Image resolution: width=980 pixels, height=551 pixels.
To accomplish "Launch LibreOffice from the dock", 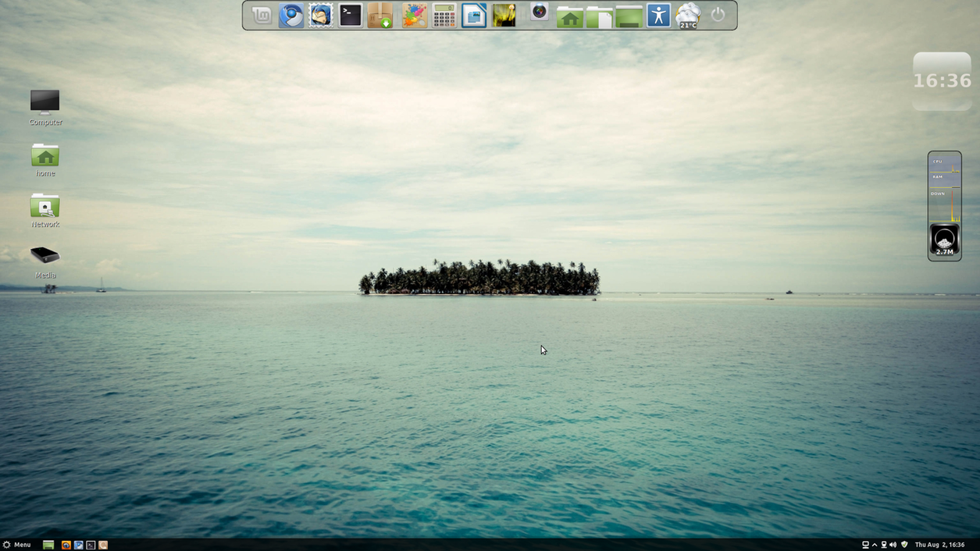I will pyautogui.click(x=474, y=16).
